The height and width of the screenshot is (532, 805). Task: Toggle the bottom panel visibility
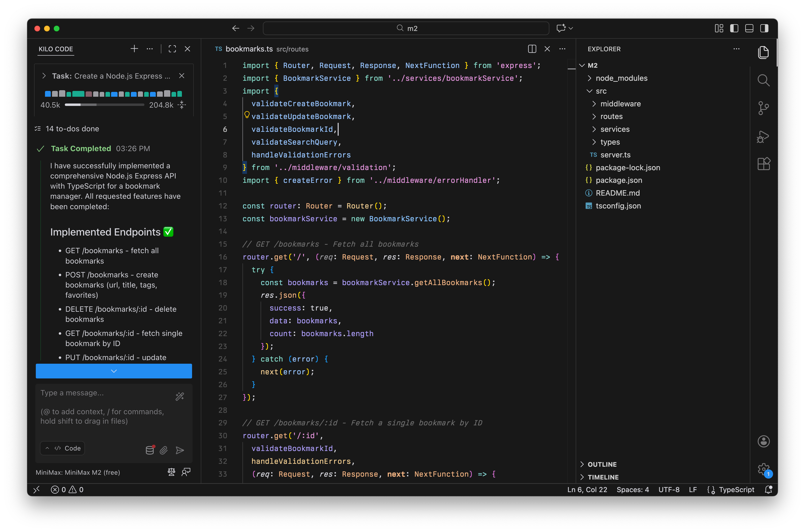(749, 28)
